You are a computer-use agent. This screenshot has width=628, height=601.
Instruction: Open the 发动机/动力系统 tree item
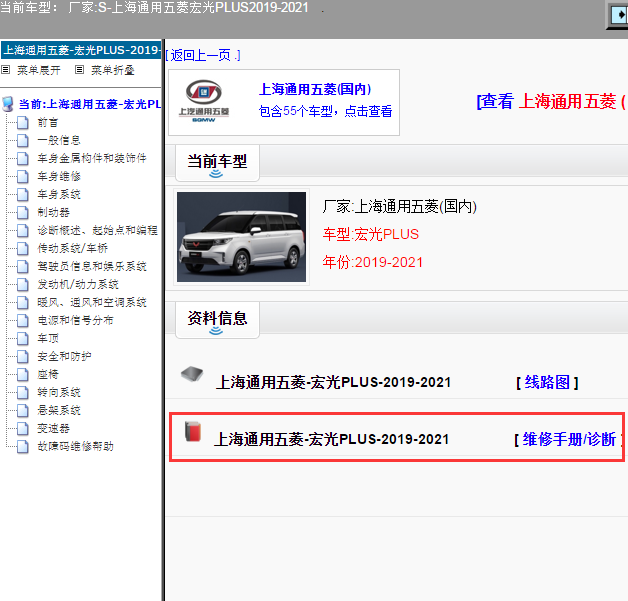pos(78,284)
